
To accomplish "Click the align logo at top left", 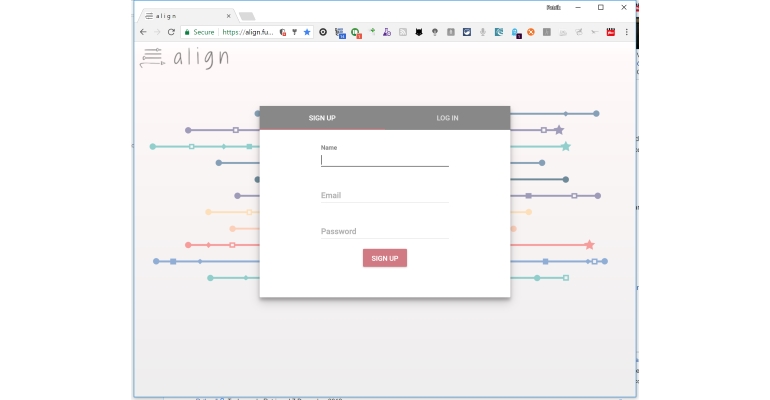I will (x=185, y=58).
